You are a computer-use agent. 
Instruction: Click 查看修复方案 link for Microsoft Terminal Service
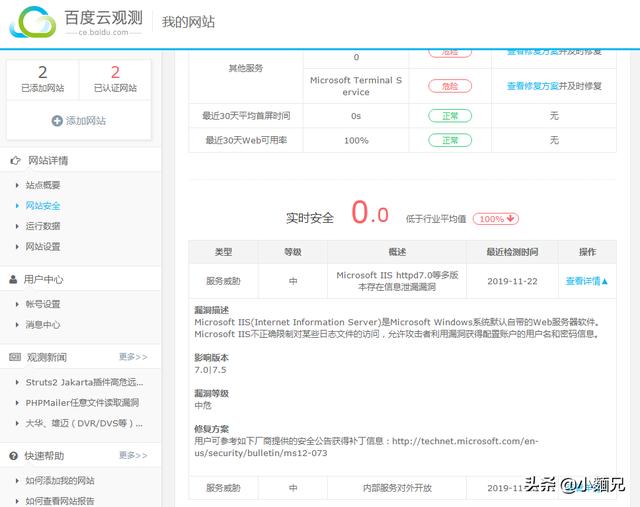coord(533,86)
